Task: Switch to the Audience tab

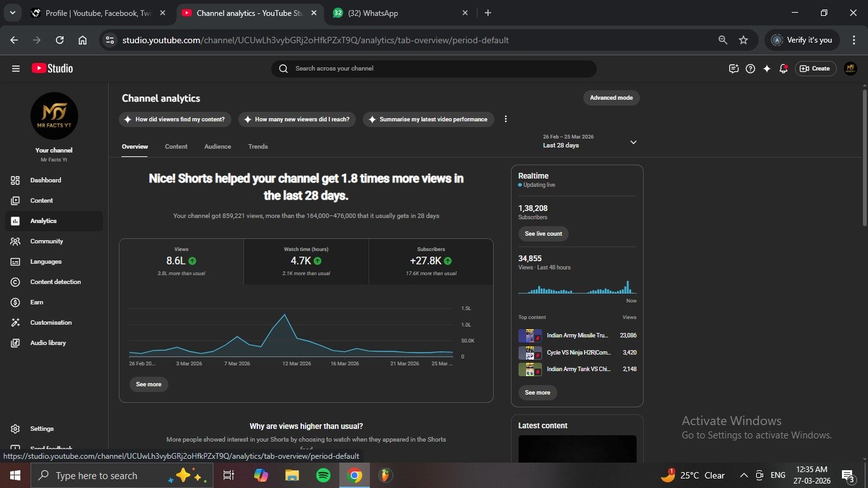Action: pyautogui.click(x=217, y=147)
